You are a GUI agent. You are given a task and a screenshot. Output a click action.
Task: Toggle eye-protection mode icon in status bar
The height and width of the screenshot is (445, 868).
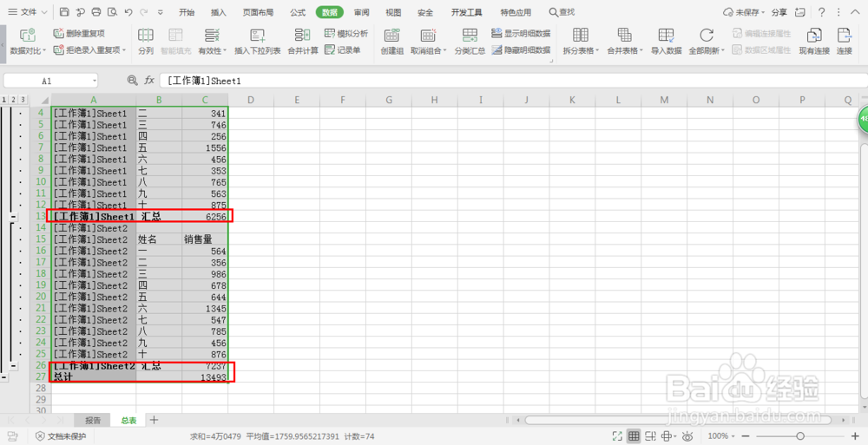[x=687, y=436]
